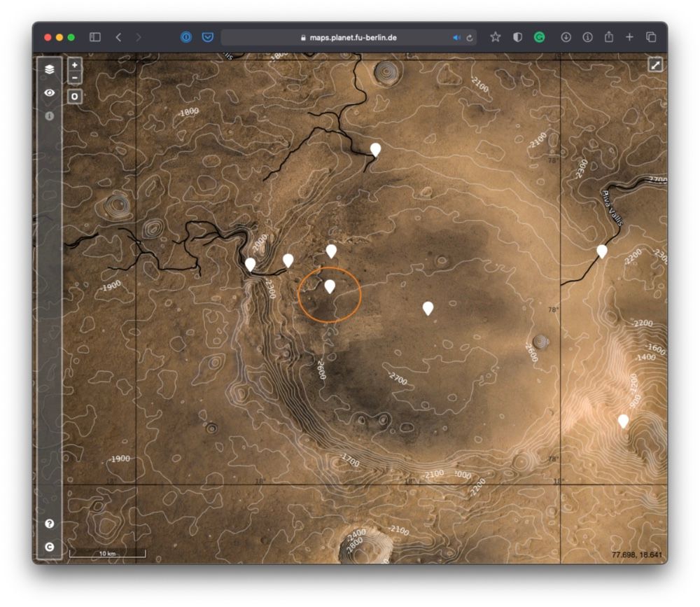Bookmark page with the star icon

click(x=496, y=37)
